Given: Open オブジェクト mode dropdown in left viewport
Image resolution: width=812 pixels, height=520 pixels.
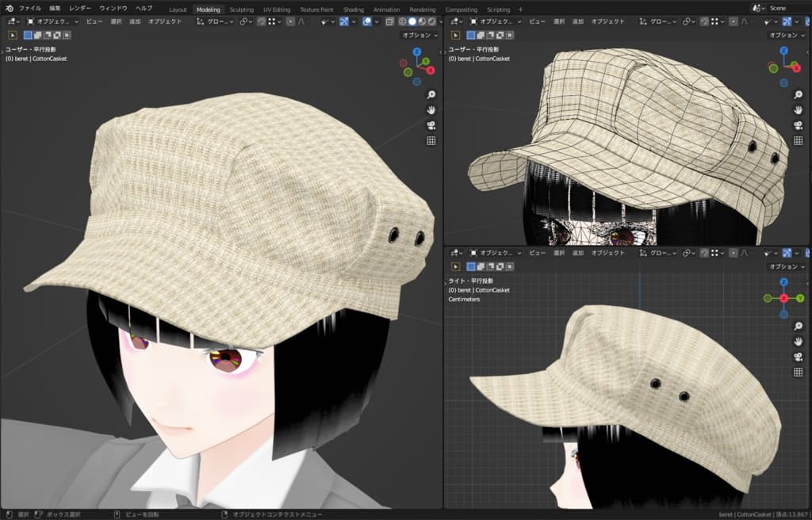Looking at the screenshot, I should pos(52,21).
